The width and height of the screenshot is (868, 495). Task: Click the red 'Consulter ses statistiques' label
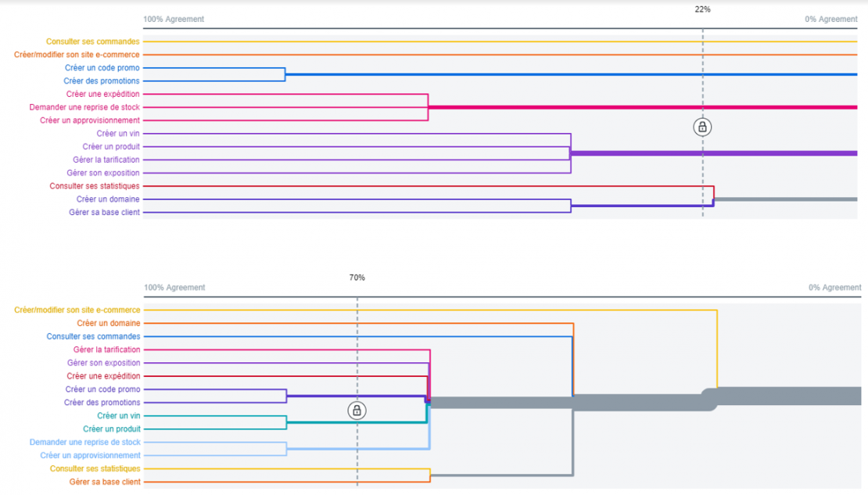coord(94,186)
